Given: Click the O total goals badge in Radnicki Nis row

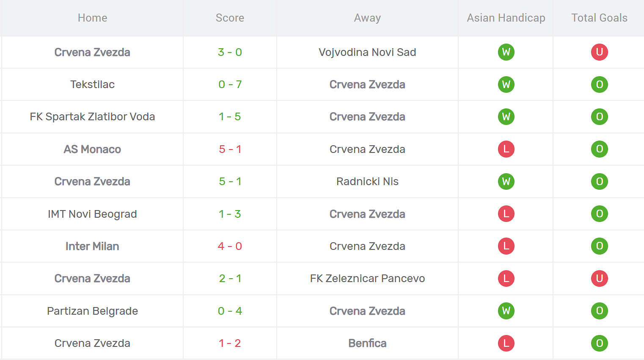Looking at the screenshot, I should (x=599, y=181).
